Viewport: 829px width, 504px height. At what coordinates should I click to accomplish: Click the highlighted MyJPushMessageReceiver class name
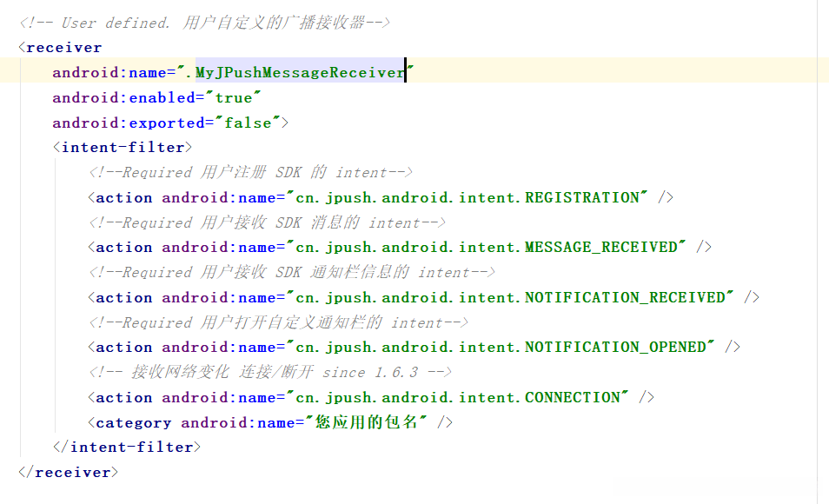pos(301,72)
